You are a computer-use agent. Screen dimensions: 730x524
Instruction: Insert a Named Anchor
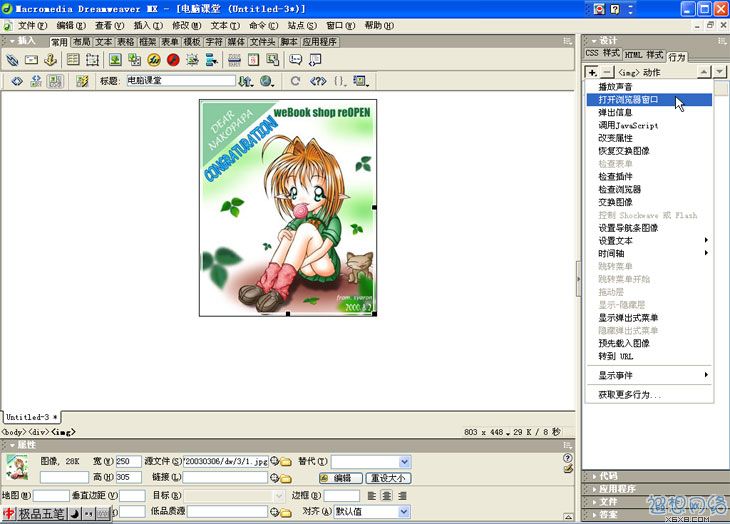[x=50, y=60]
